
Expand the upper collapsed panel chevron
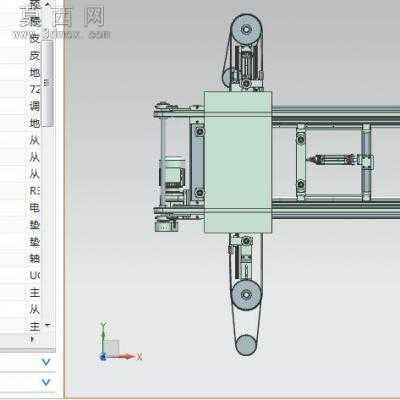(x=46, y=362)
